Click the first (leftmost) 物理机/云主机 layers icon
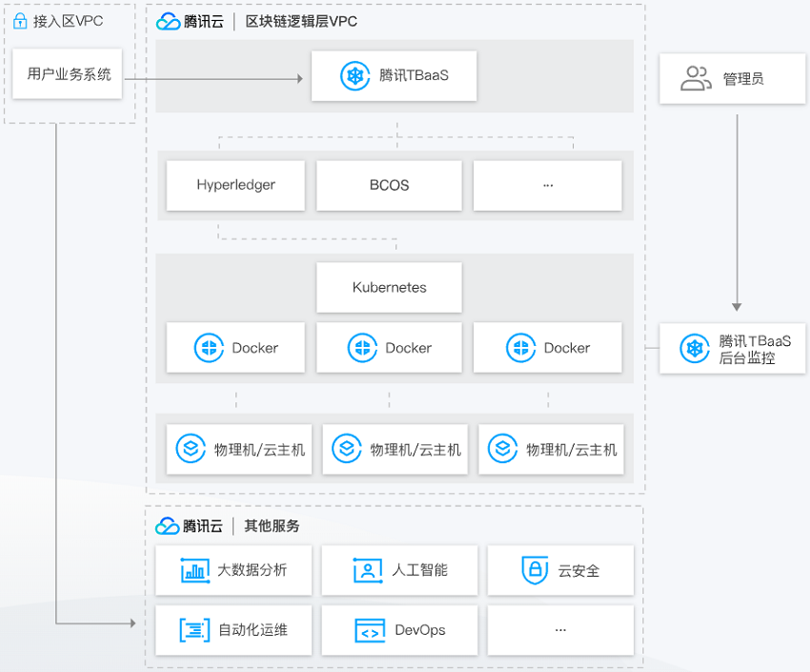This screenshot has width=810, height=672. 191,448
